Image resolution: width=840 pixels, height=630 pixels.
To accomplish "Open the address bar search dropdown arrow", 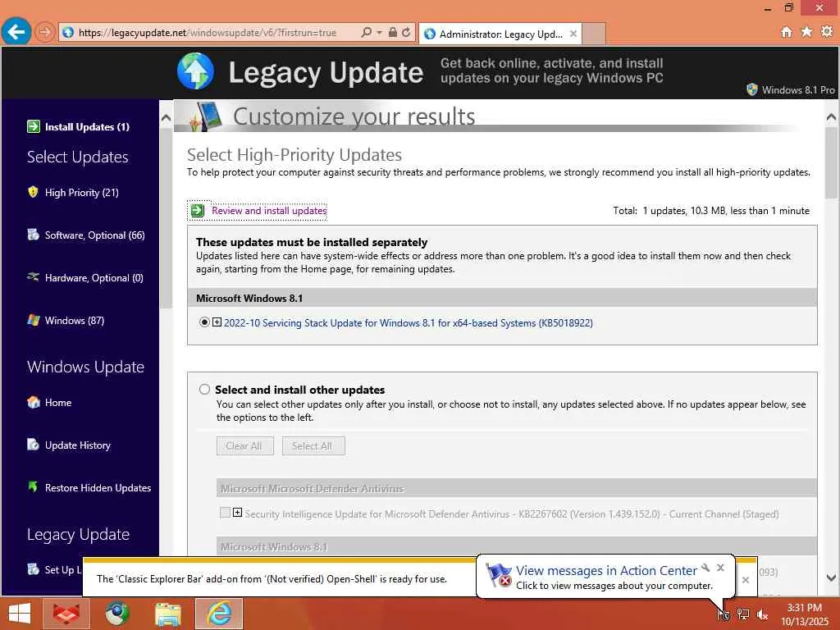I will coord(379,32).
